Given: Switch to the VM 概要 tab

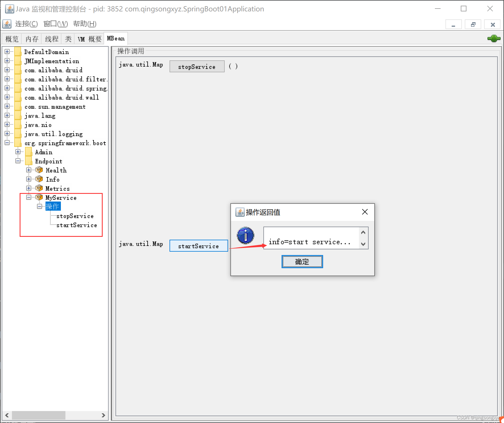Looking at the screenshot, I should (89, 39).
